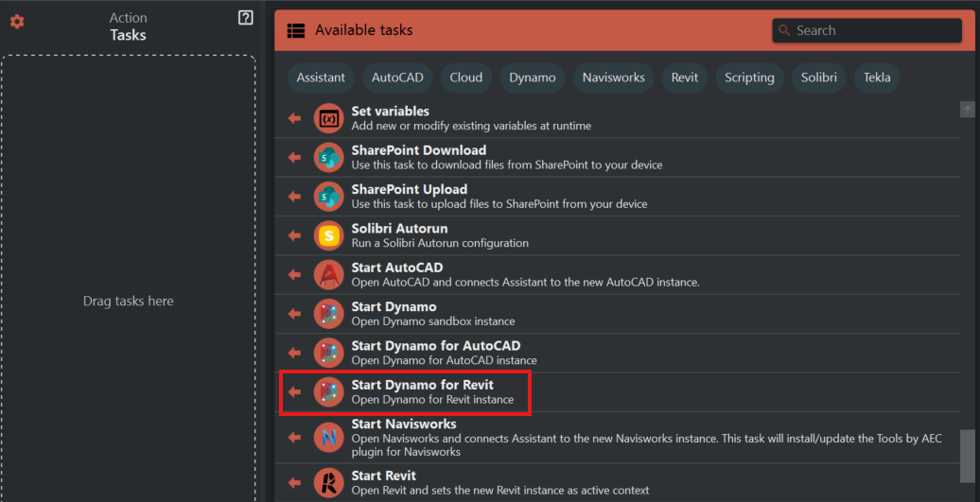This screenshot has height=502, width=980.
Task: Click 'Add new or modify existing variables' text
Action: 471,126
